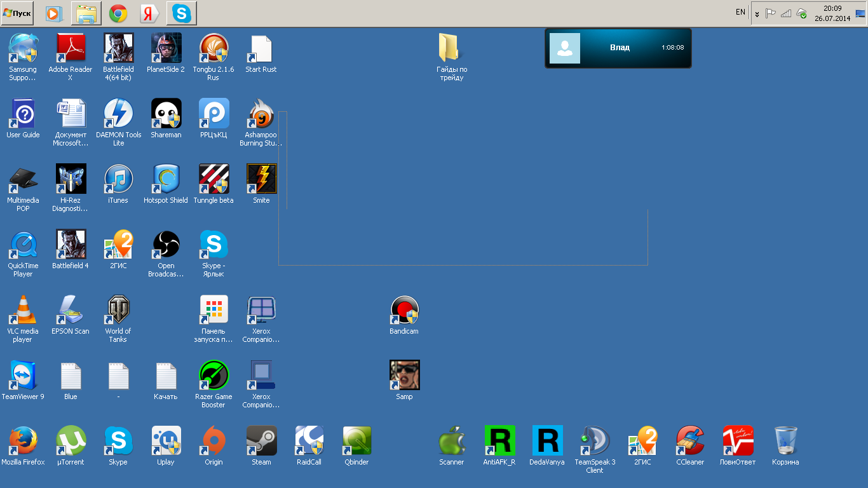The height and width of the screenshot is (488, 868).
Task: Open Yandex browser taskbar button
Action: tap(149, 13)
